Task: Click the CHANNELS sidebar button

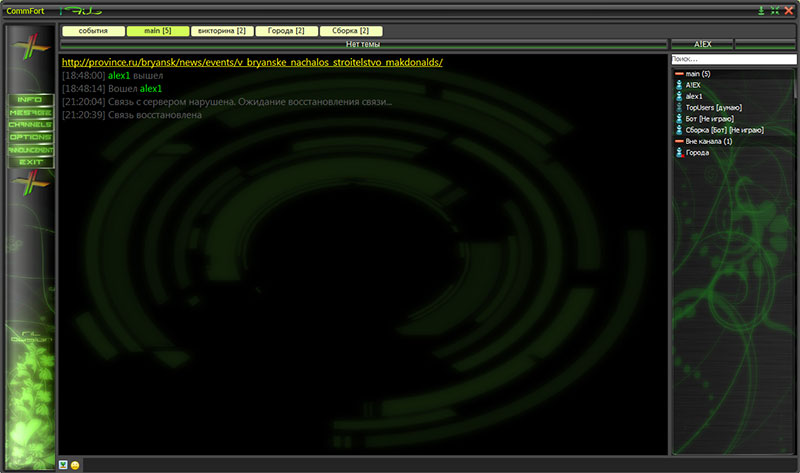Action: tap(30, 125)
